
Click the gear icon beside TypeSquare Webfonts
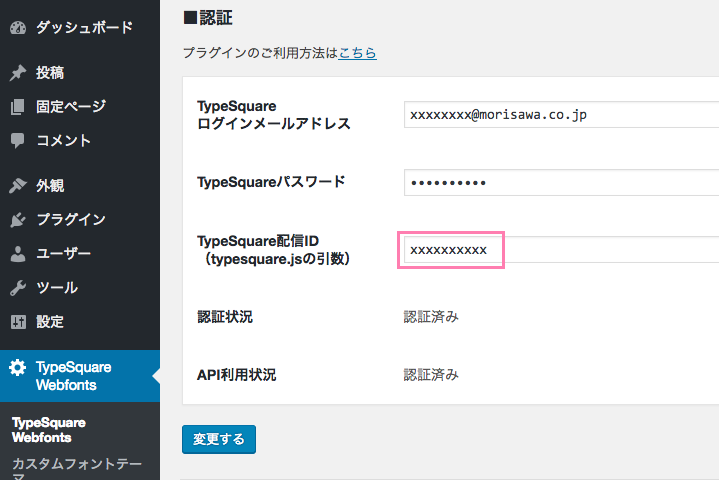coord(17,367)
